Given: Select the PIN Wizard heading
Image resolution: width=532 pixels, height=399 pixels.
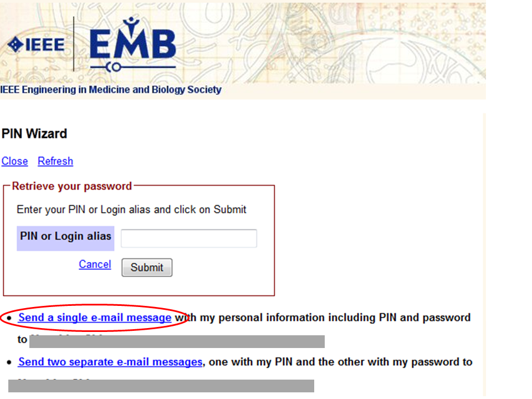Looking at the screenshot, I should (34, 134).
